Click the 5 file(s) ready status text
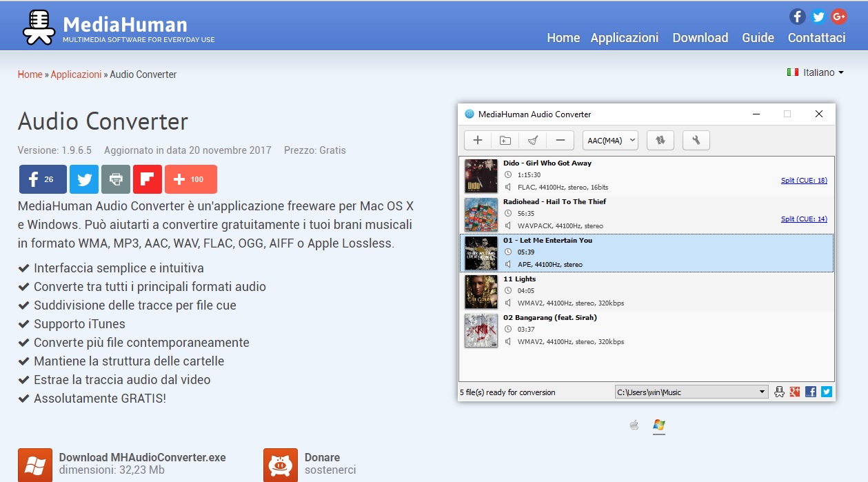The image size is (868, 482). (507, 392)
